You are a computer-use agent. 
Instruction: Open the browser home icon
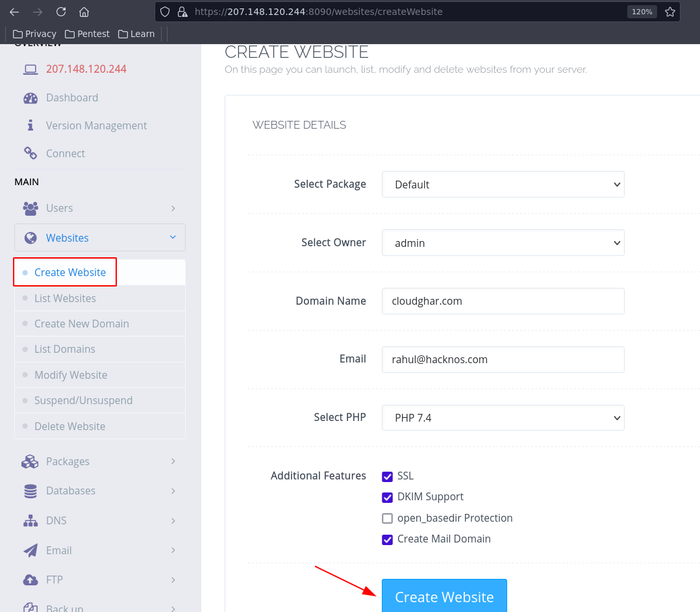point(84,12)
